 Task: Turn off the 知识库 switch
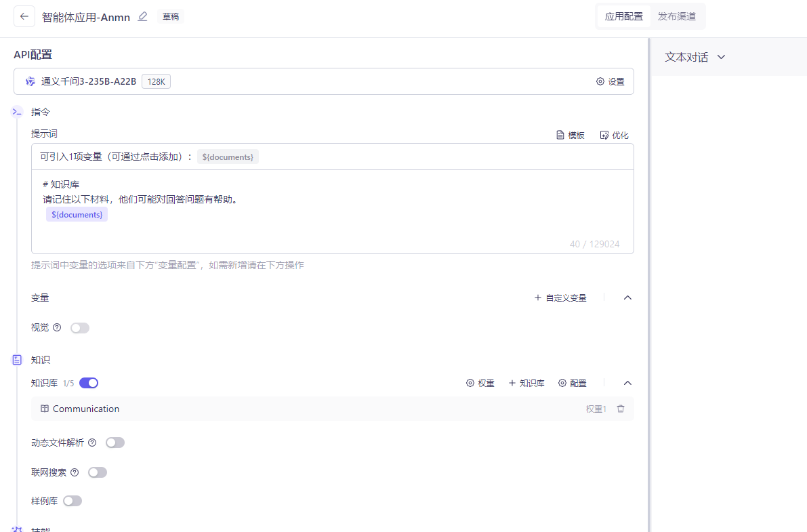[x=89, y=383]
